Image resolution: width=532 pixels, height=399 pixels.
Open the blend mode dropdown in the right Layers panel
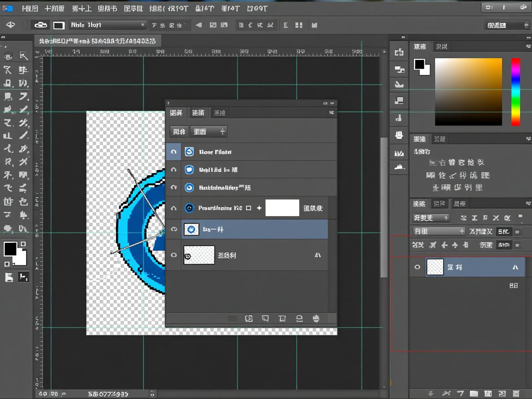pos(438,231)
